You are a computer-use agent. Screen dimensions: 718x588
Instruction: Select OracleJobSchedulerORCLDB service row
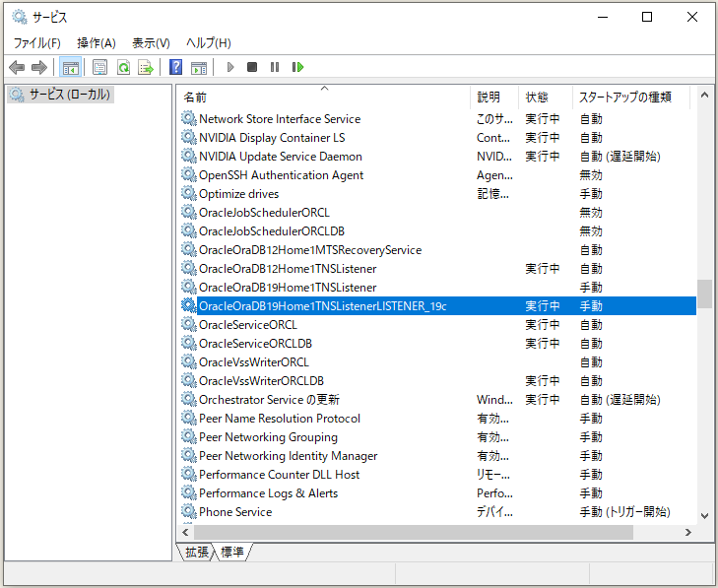[437, 231]
